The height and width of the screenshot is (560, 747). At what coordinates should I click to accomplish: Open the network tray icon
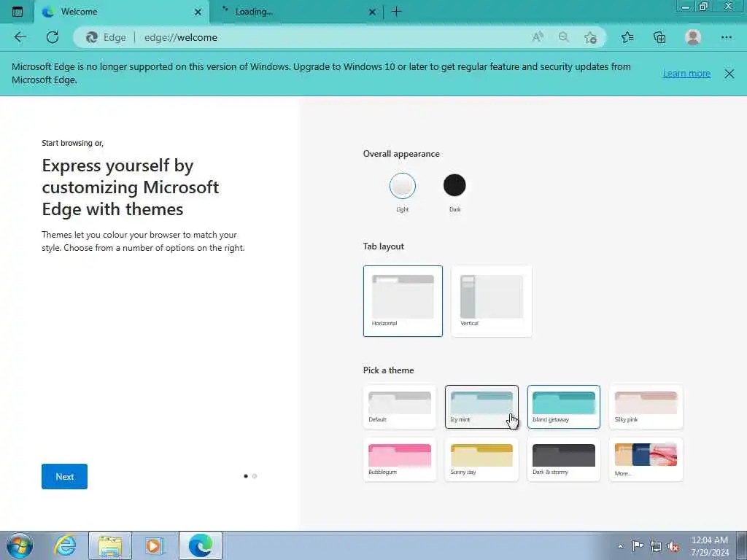pyautogui.click(x=656, y=546)
